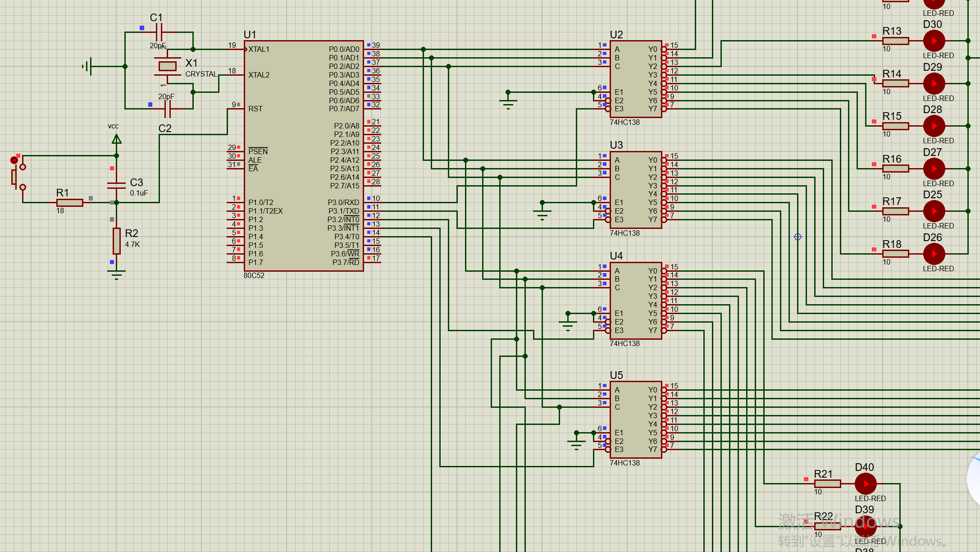Select the U4 74HC138 decoder chip
Screen dimensions: 980x552
coord(635,301)
